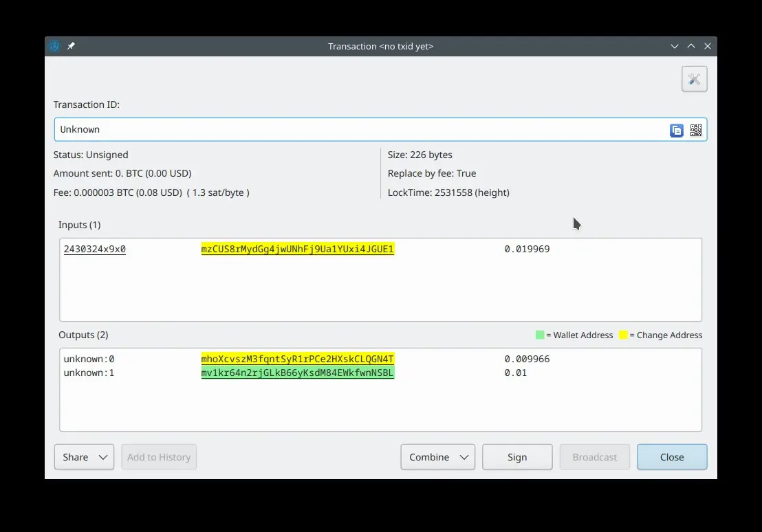Click the Status: Unsigned text

pos(91,155)
